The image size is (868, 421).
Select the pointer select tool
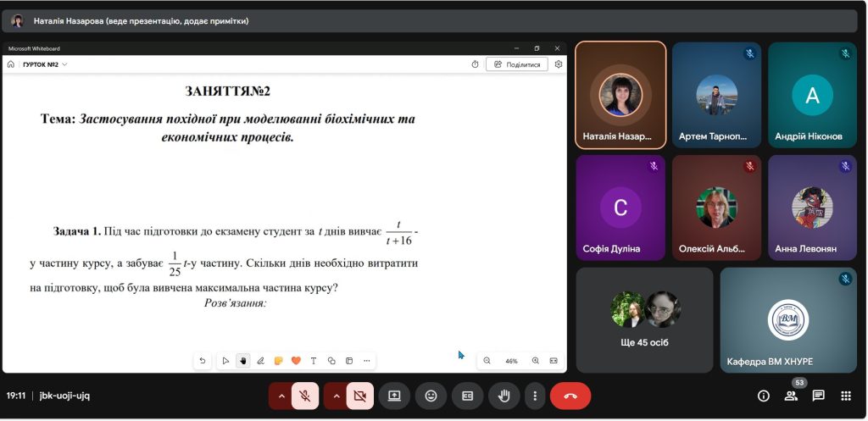225,361
